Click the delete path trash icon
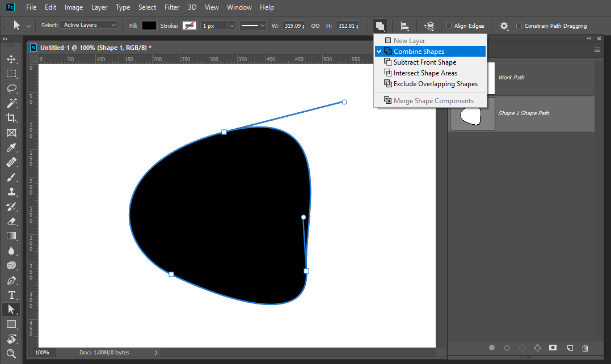 tap(585, 348)
